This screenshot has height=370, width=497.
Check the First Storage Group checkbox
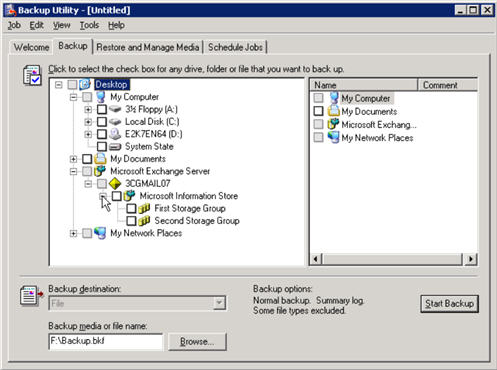pyautogui.click(x=131, y=208)
